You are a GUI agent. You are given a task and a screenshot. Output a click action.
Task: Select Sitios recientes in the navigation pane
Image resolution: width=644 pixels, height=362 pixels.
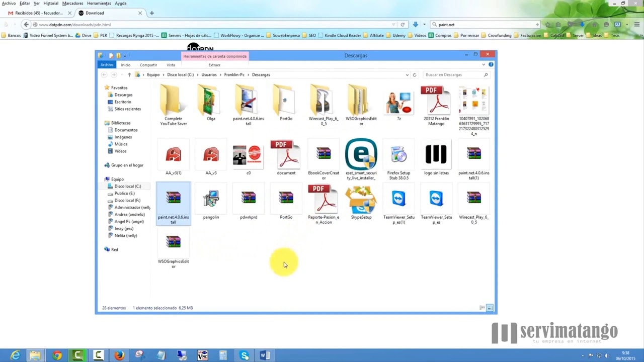coord(127,109)
